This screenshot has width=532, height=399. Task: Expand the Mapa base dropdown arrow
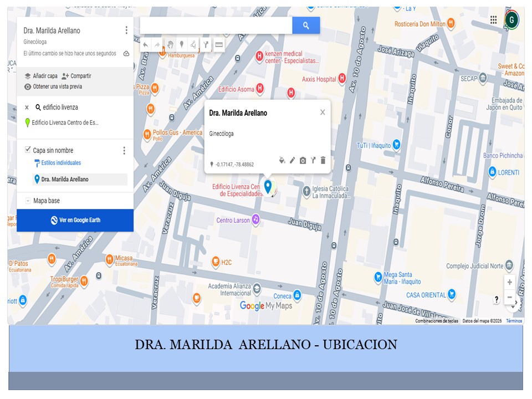coord(28,201)
